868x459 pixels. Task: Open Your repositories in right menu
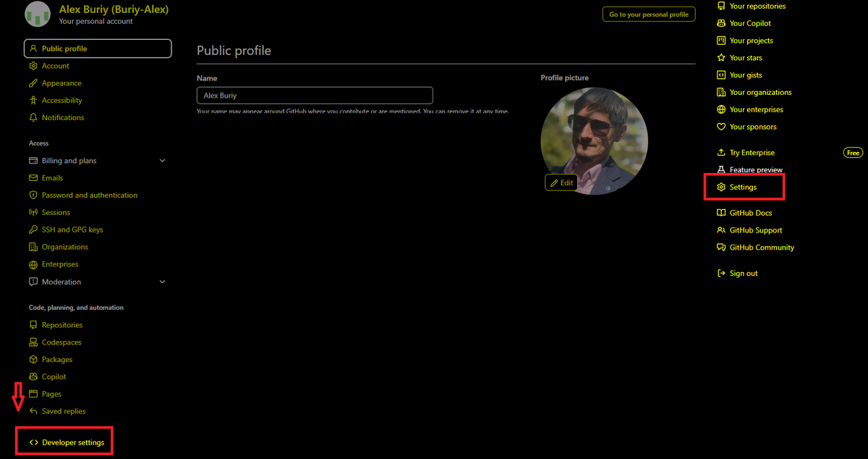point(757,6)
